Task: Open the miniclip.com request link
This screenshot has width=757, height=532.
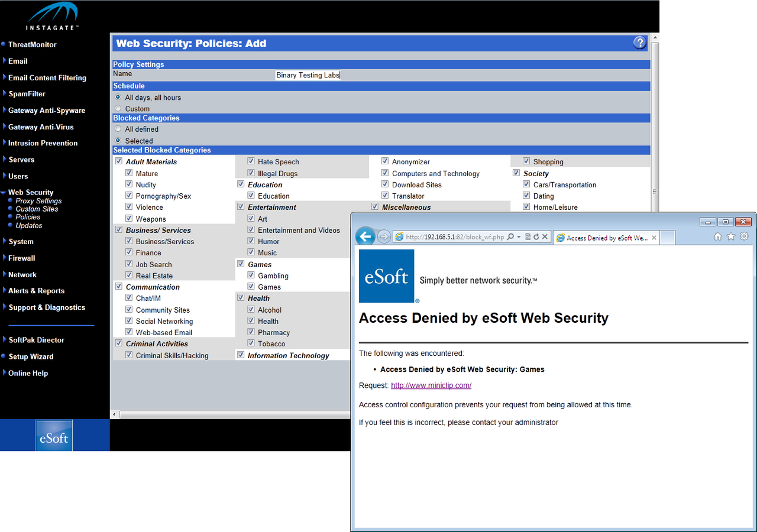Action: tap(431, 385)
